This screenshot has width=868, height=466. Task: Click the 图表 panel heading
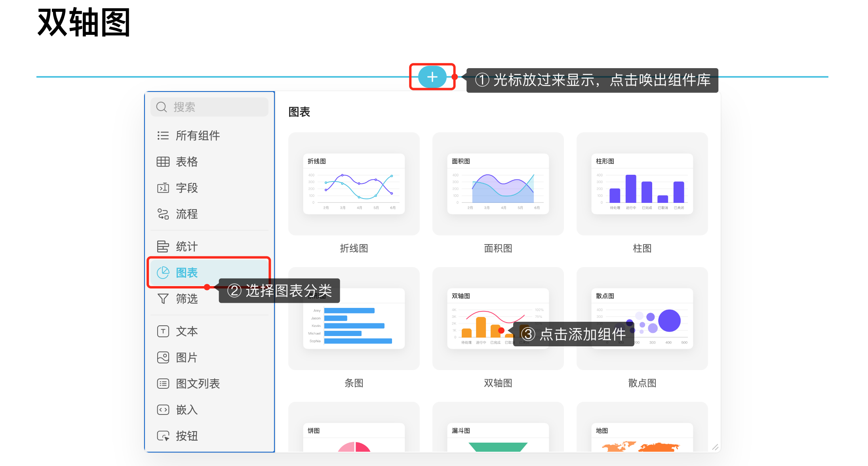299,112
